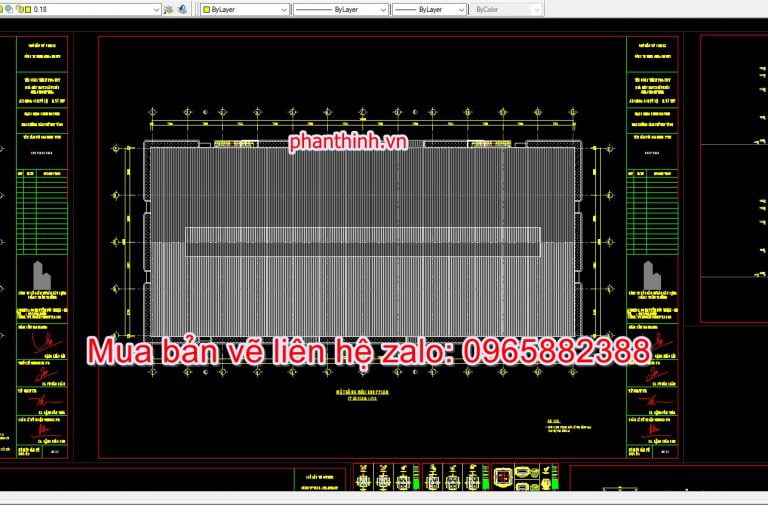Click the company logo in right title block
768x505 pixels.
651,275
